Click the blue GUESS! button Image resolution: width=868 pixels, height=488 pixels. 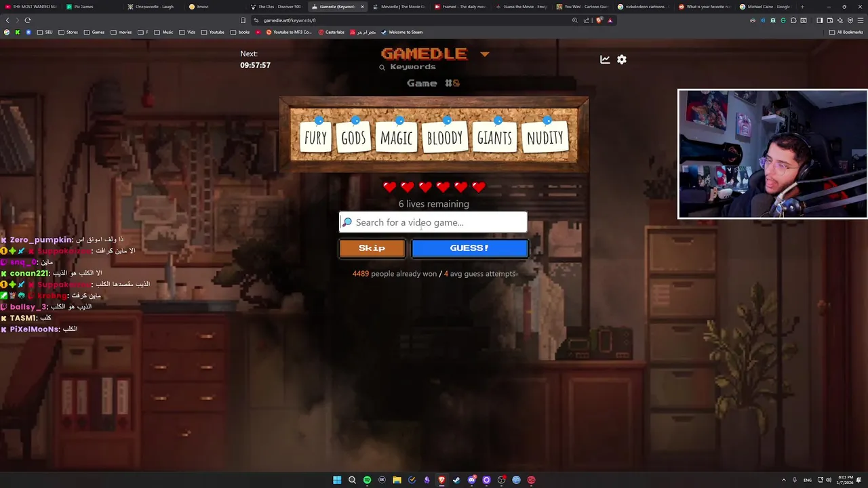[x=469, y=248]
